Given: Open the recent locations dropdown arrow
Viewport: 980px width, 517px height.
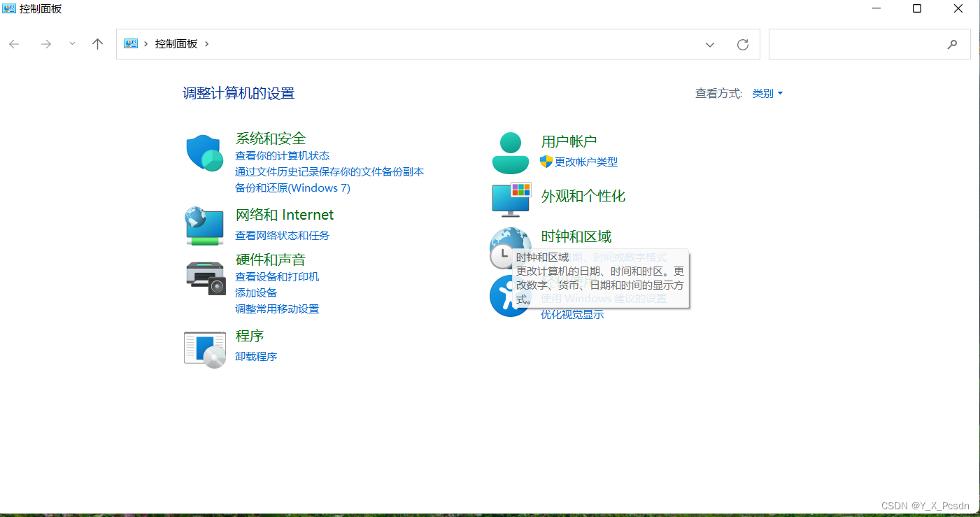Looking at the screenshot, I should [72, 43].
